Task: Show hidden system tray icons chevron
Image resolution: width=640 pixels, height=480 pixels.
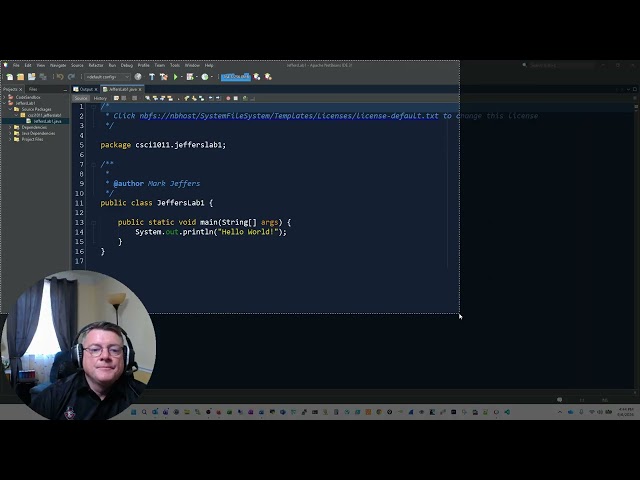Action: click(x=560, y=412)
